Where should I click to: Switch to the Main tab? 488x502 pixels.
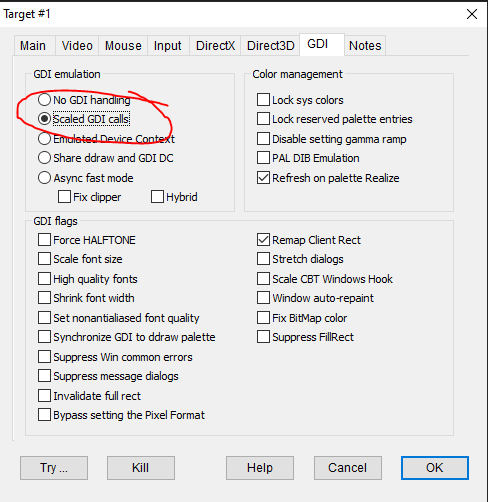pos(34,45)
